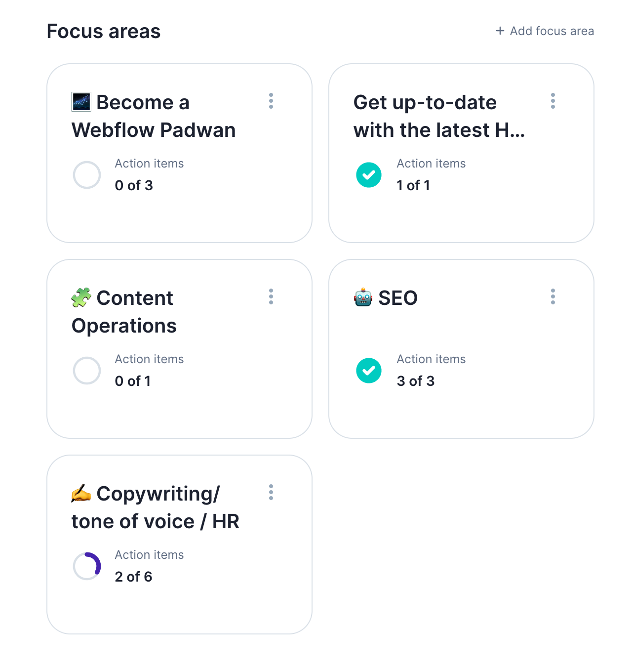Viewport: 632px width, 672px height.
Task: Open the Become a Webflow Padwan title
Action: pyautogui.click(x=154, y=116)
